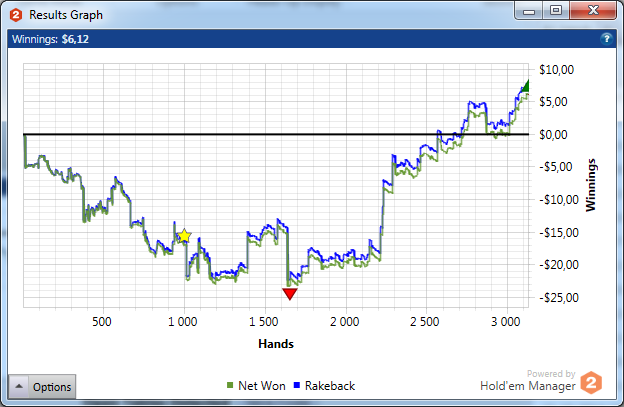Viewport: 624px width, 407px height.
Task: Click the red downward triangle low marker
Action: (290, 294)
